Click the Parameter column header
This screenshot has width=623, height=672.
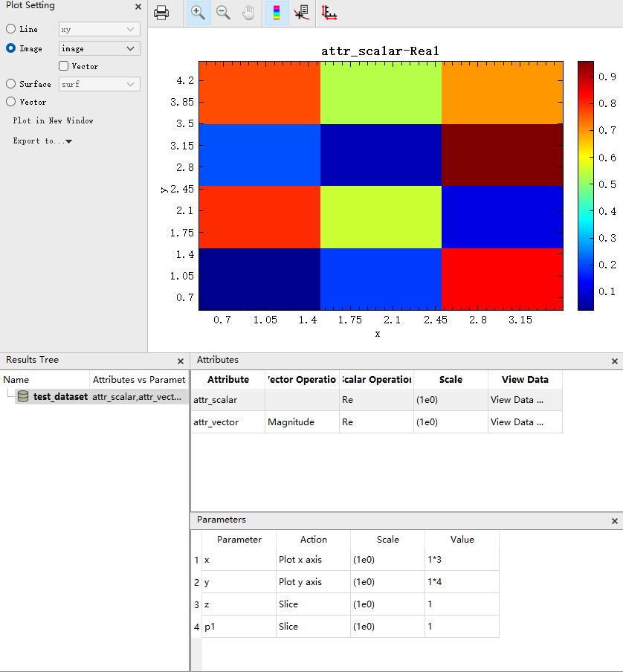coord(239,540)
